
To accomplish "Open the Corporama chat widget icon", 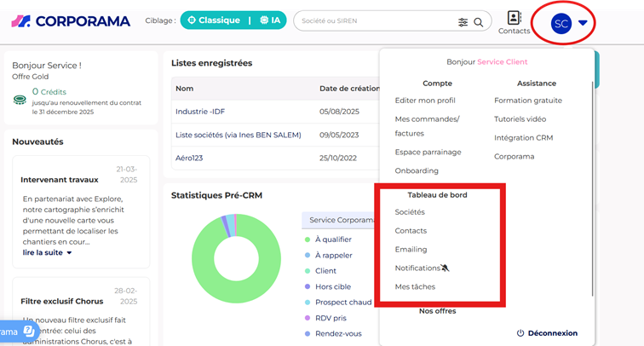I will (x=28, y=332).
